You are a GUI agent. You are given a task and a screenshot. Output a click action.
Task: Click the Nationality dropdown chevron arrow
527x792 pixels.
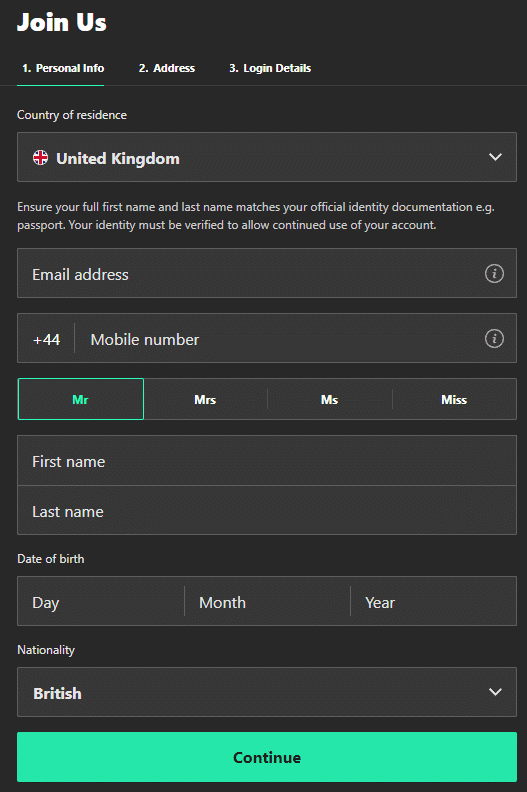coord(495,692)
